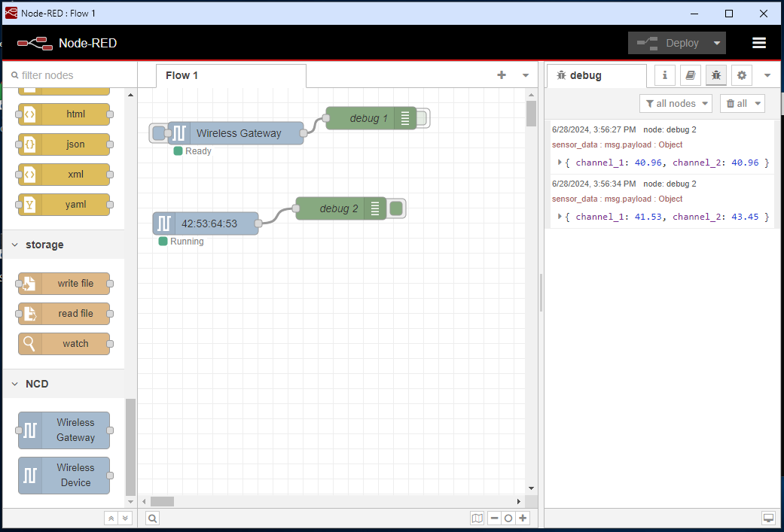The height and width of the screenshot is (532, 784).
Task: Select the 42:53:64:53 device node
Action: tap(206, 223)
